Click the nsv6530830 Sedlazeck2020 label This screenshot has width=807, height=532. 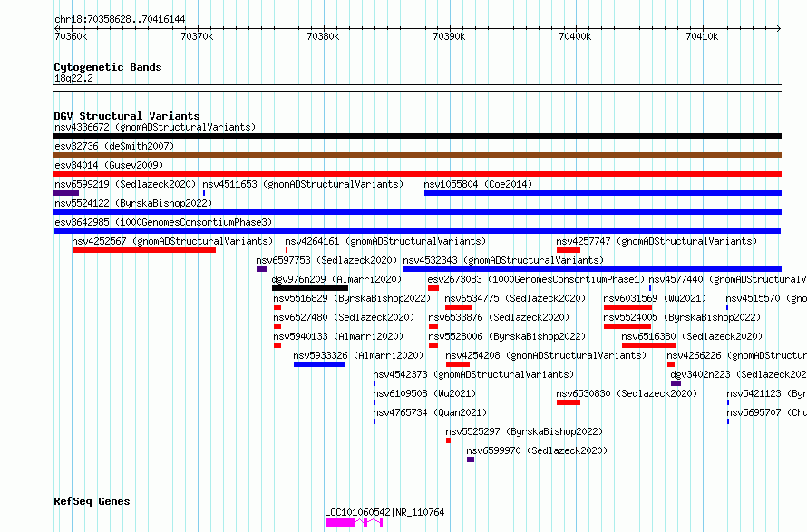(x=627, y=393)
